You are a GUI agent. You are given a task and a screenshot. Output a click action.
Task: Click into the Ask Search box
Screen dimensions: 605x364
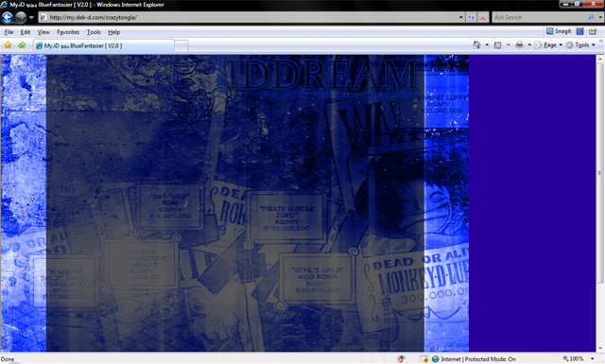coord(540,17)
